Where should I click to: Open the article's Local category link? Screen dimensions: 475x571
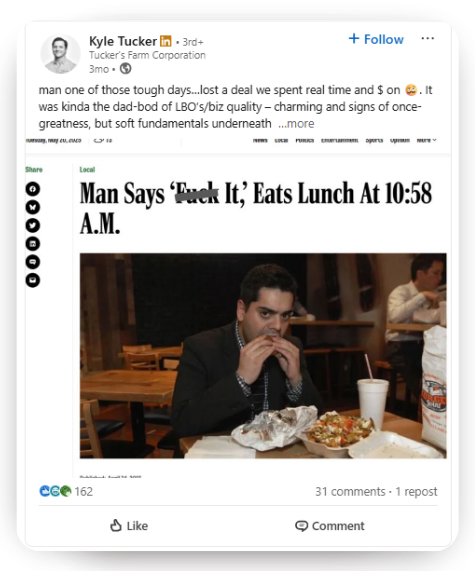[x=87, y=169]
